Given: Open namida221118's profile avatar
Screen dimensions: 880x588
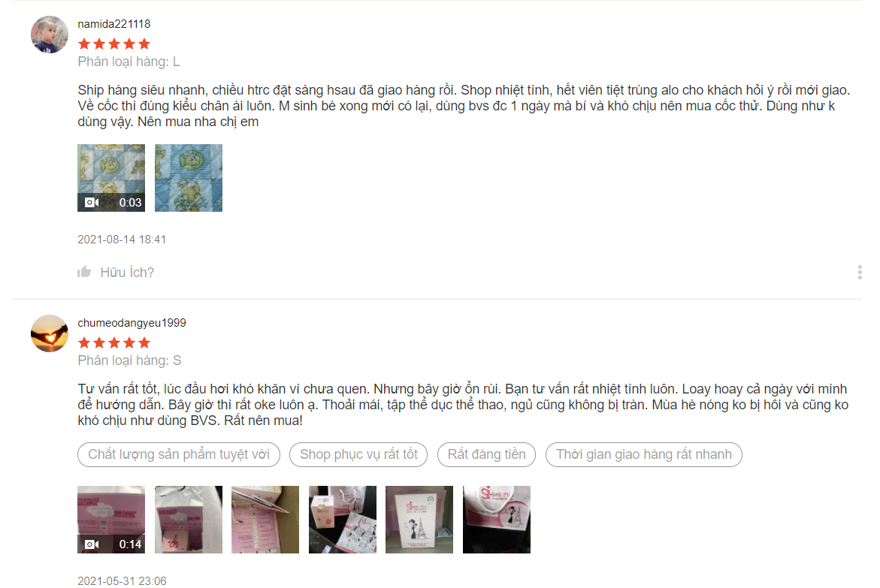Looking at the screenshot, I should pos(50,35).
